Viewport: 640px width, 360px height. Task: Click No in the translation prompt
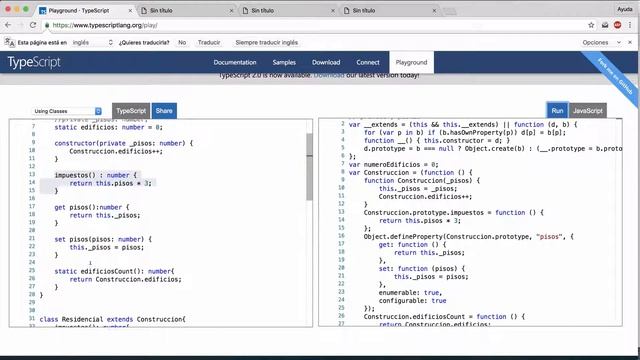coord(182,42)
